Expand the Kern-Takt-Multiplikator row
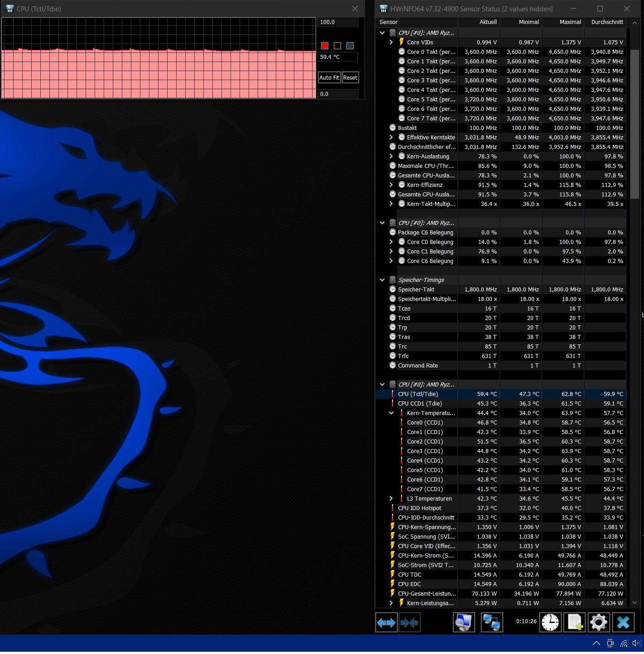This screenshot has width=644, height=654. click(391, 204)
